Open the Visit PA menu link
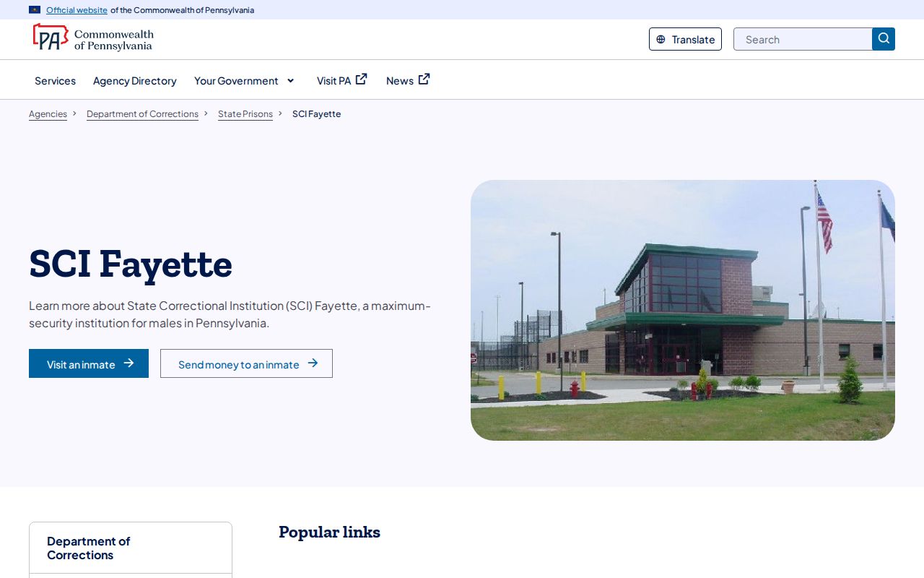 (x=342, y=80)
